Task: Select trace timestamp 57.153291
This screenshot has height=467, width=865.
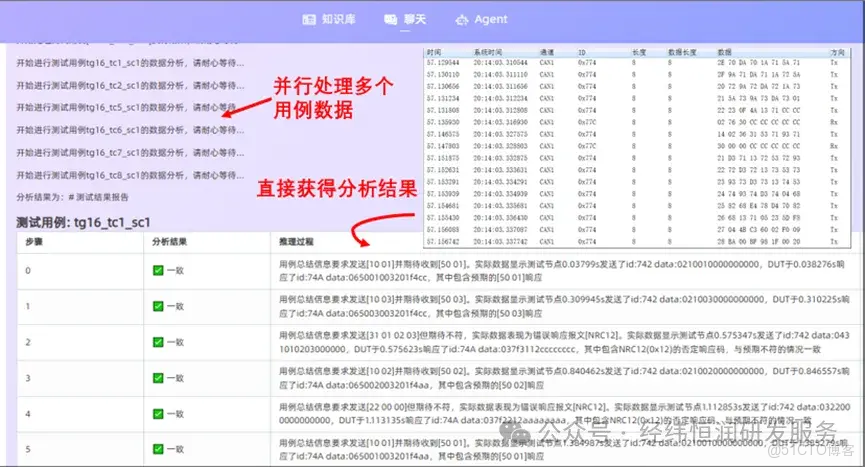Action: point(443,182)
